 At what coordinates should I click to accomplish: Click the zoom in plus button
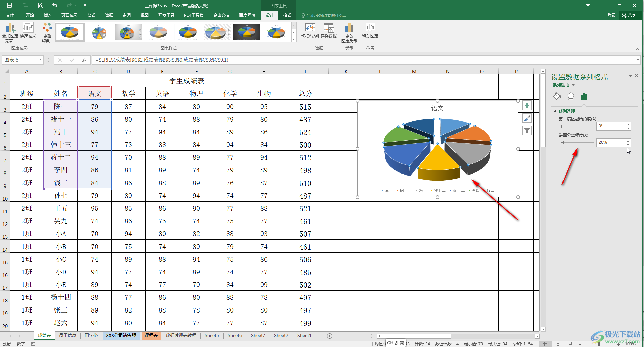coord(619,344)
